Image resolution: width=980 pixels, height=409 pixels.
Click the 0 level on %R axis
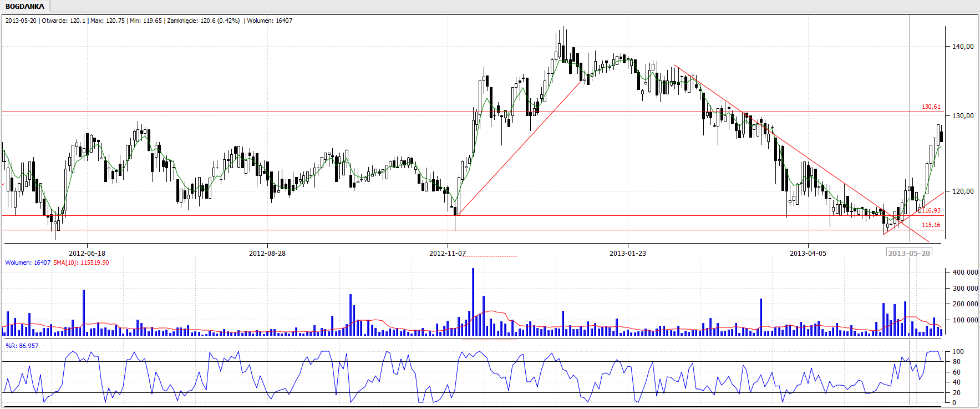click(x=954, y=403)
